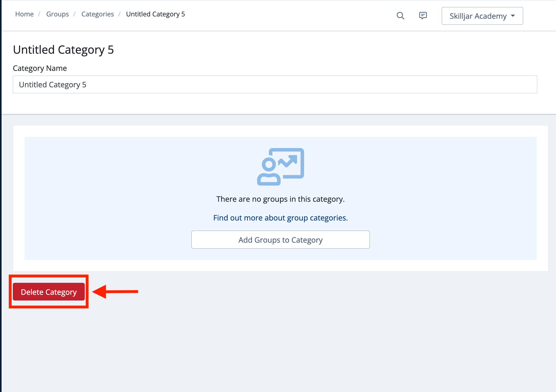Click the slash separator after Home
This screenshot has height=392, width=556.
point(39,14)
